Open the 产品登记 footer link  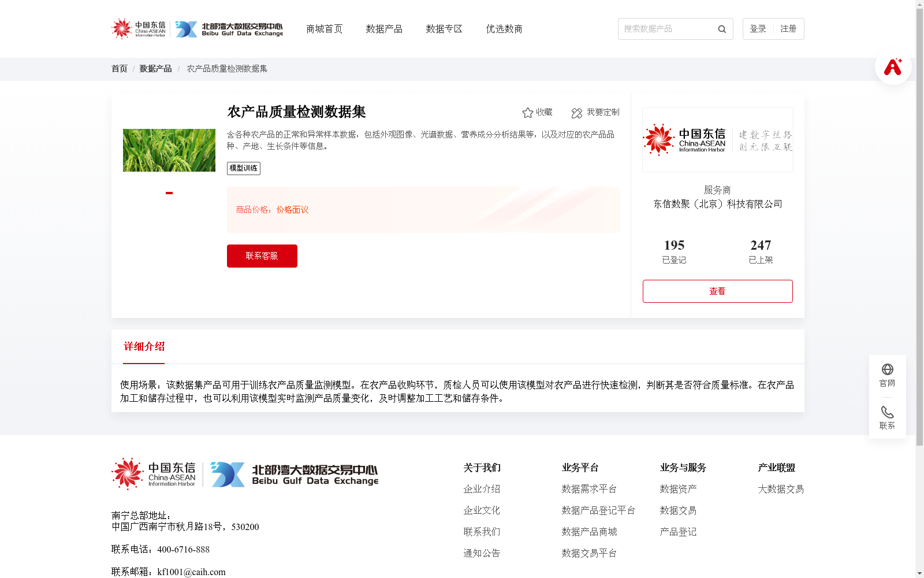[x=678, y=532]
